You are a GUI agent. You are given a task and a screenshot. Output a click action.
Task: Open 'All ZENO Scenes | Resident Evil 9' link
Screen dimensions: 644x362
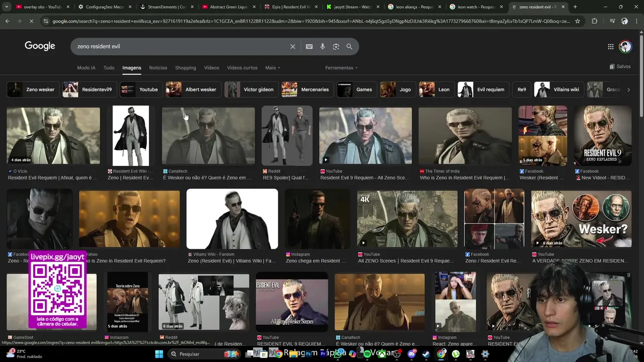click(406, 261)
